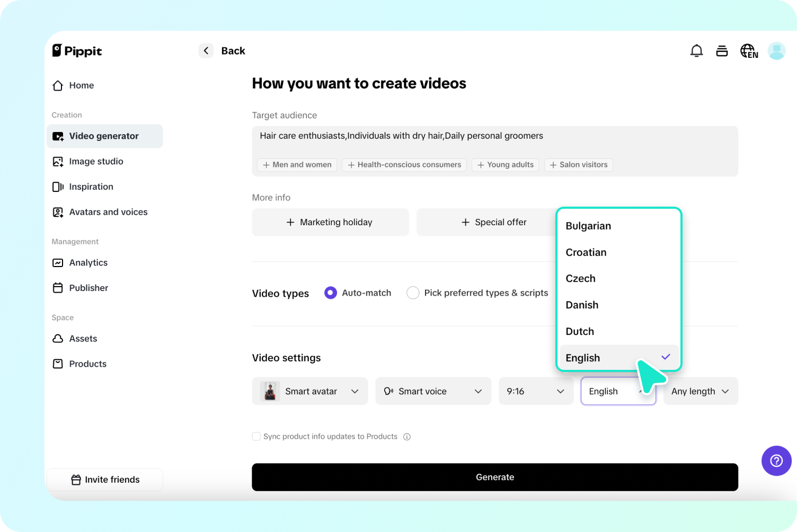This screenshot has width=797, height=532.
Task: Add the Special offer info
Action: [x=494, y=223]
